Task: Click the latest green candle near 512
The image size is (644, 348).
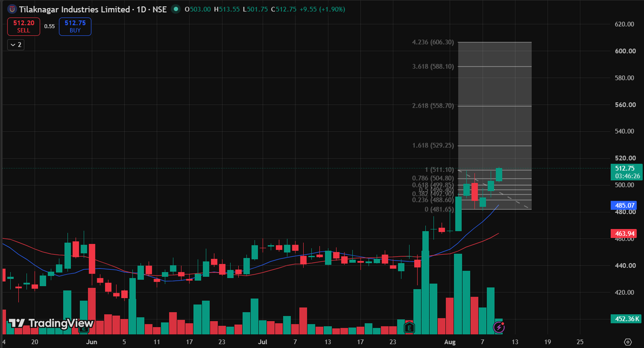Action: 499,174
